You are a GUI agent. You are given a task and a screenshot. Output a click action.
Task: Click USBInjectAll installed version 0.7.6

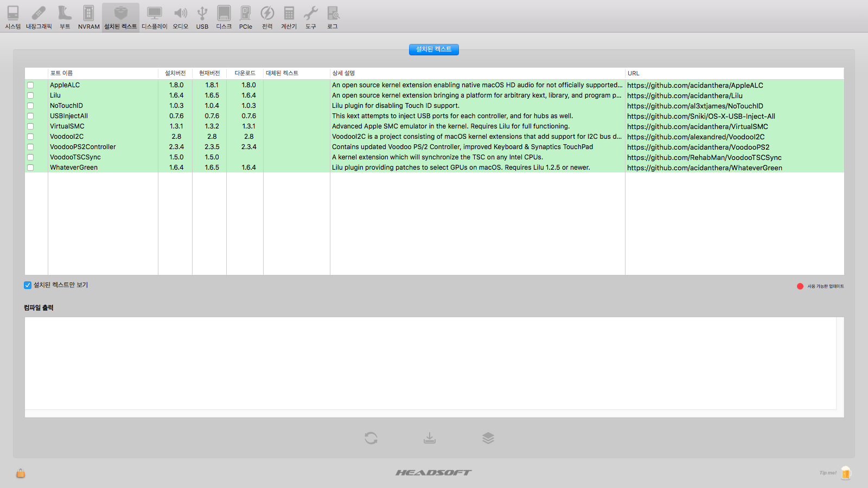[176, 116]
